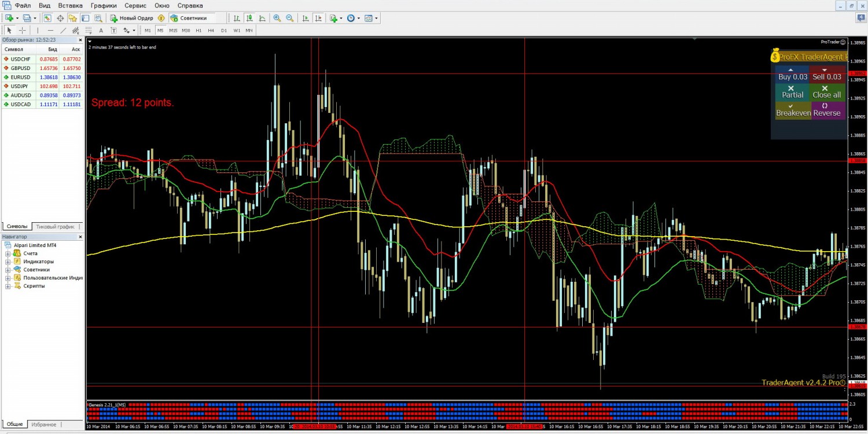Switch chart to candlesticks icon
This screenshot has height=434, width=868.
(249, 18)
